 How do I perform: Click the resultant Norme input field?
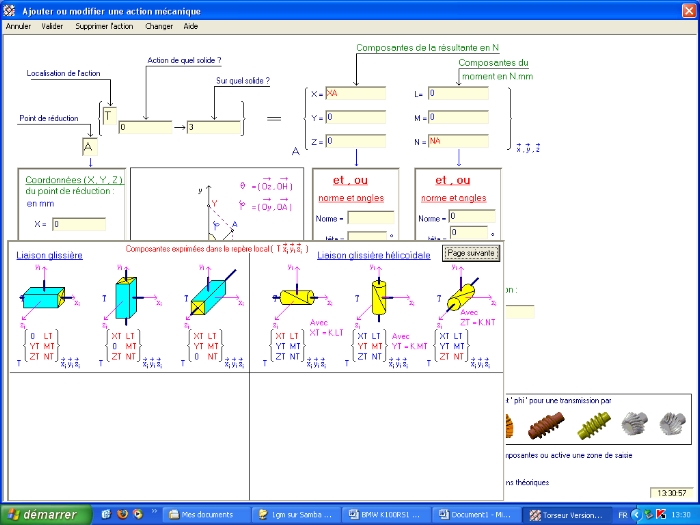(371, 218)
